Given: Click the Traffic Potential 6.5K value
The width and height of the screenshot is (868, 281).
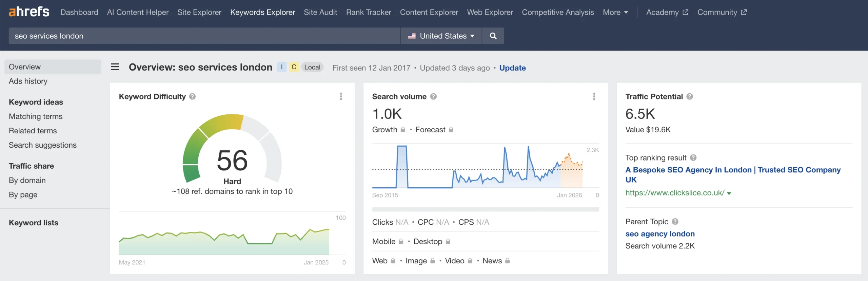Looking at the screenshot, I should pyautogui.click(x=640, y=114).
